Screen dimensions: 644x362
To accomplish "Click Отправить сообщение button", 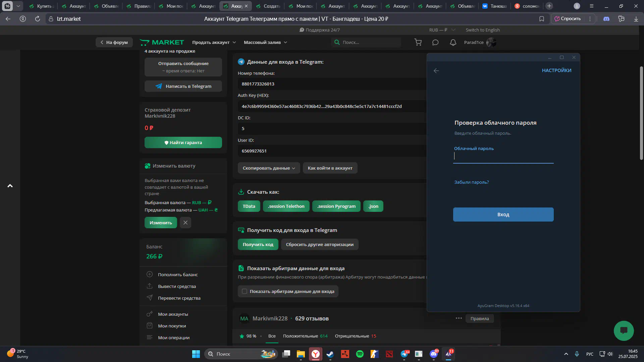I will (183, 67).
